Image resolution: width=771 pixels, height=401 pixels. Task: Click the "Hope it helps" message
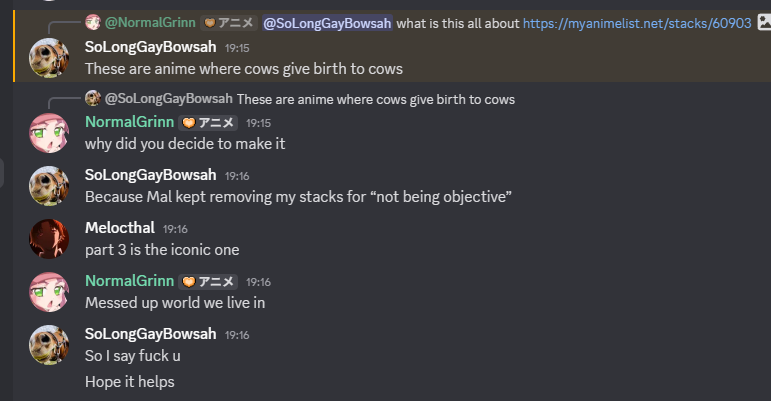(x=130, y=381)
